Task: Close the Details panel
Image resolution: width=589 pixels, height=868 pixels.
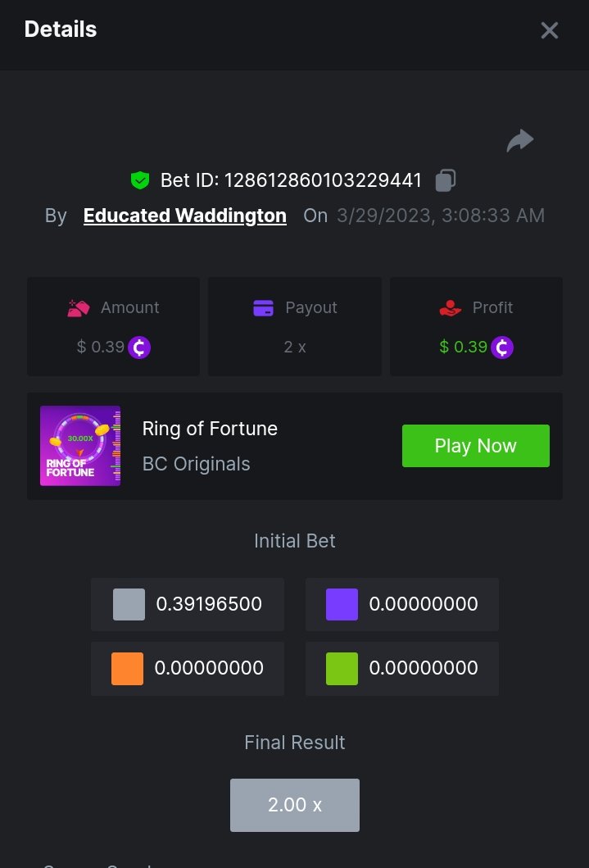Action: [x=549, y=30]
